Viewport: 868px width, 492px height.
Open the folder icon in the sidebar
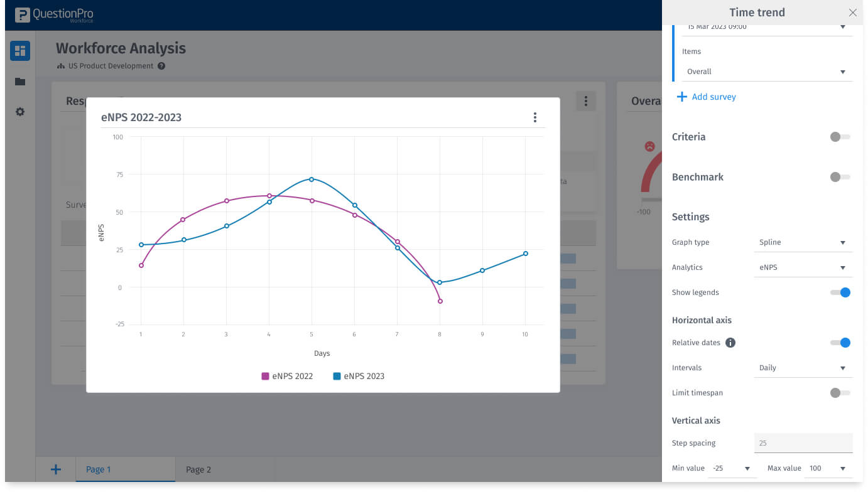pyautogui.click(x=20, y=82)
